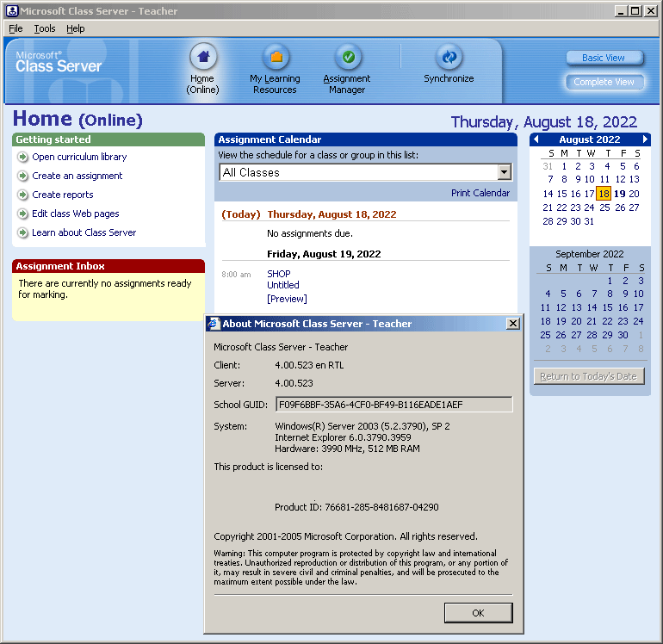663x644 pixels.
Task: Click the 8:00 am time label
Action: click(236, 275)
